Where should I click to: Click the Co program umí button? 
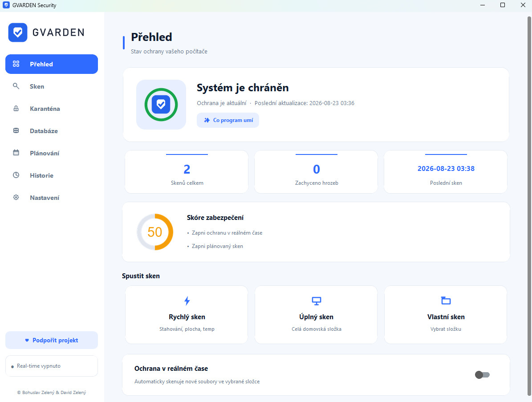[x=228, y=120]
